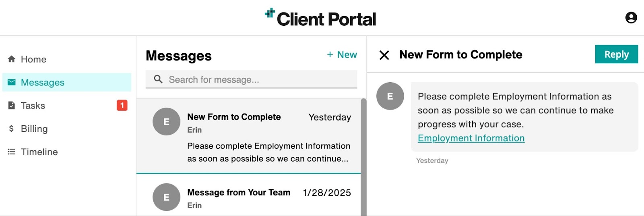
Task: Click the red Tasks notification badge
Action: click(122, 105)
